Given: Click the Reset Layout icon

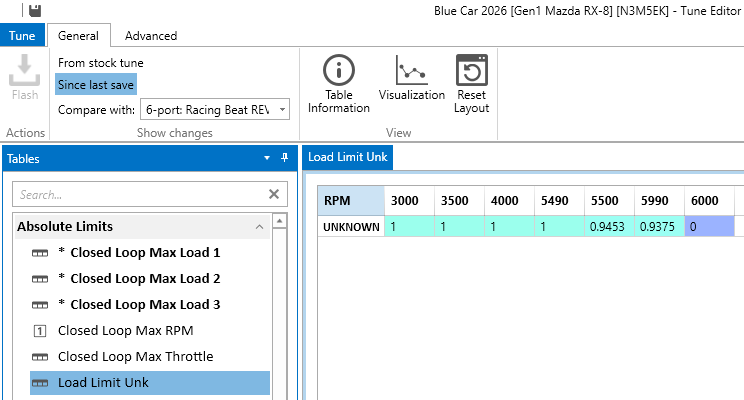Looking at the screenshot, I should point(471,72).
